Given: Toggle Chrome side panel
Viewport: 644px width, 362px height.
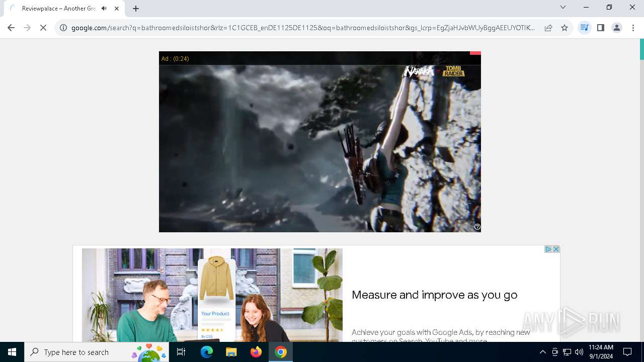Looking at the screenshot, I should click(600, 28).
